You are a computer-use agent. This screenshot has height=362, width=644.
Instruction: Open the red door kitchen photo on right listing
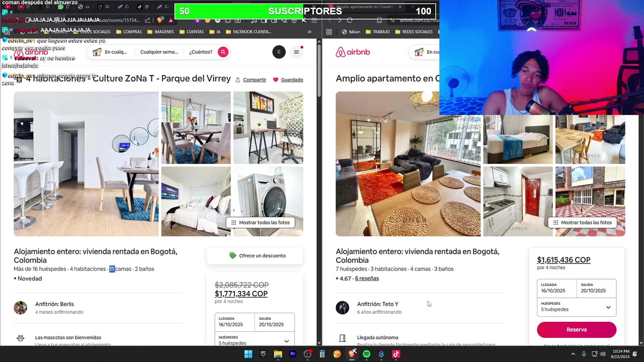[518, 201]
